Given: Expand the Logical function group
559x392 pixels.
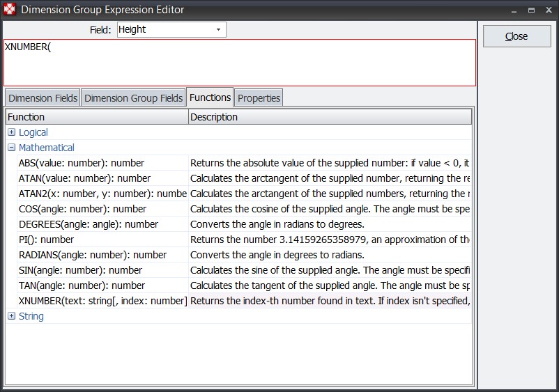Looking at the screenshot, I should [x=12, y=132].
